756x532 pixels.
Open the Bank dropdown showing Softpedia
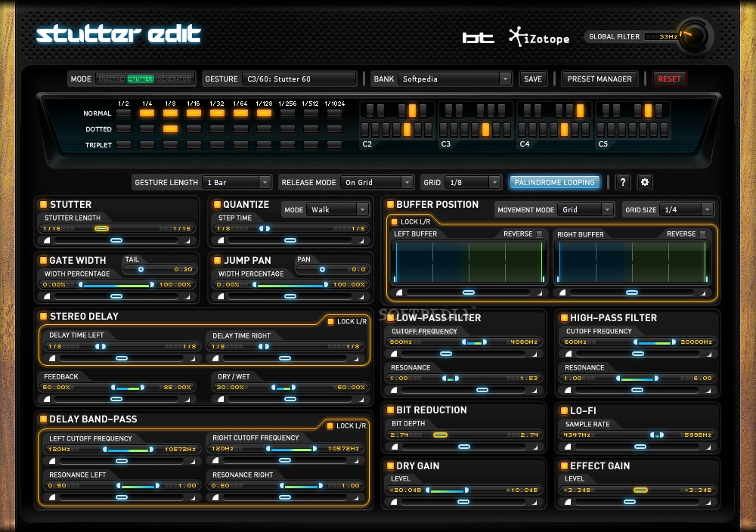click(454, 79)
